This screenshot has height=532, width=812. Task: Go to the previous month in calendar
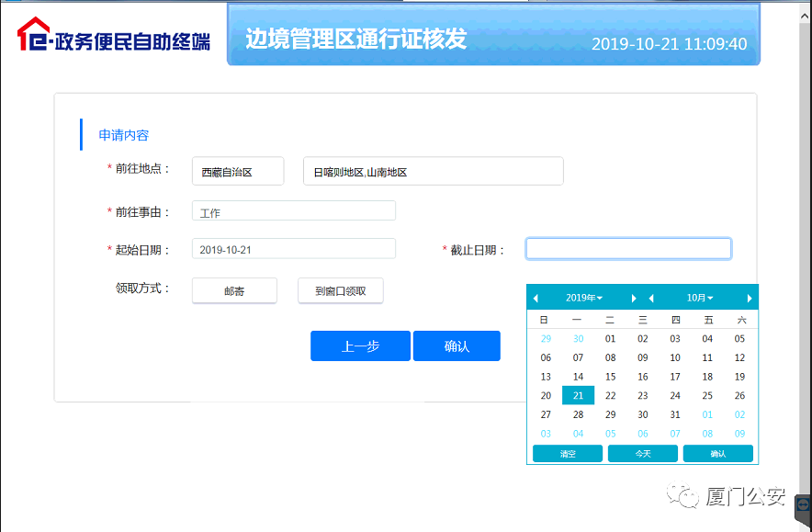[651, 298]
